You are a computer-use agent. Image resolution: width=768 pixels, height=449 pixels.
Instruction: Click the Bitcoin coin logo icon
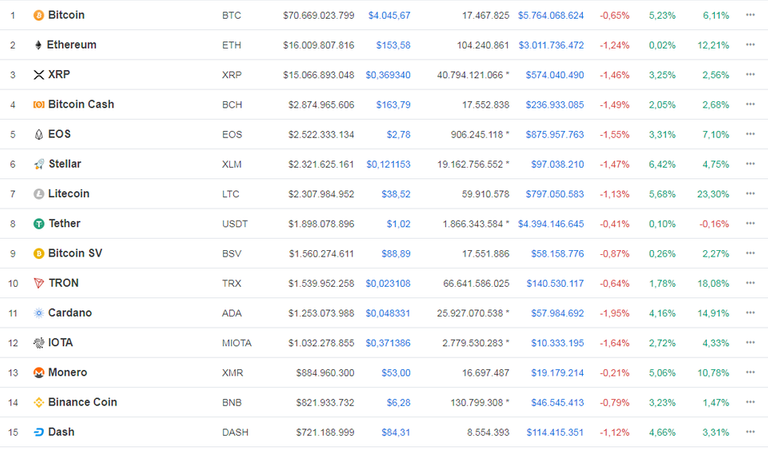pos(38,16)
